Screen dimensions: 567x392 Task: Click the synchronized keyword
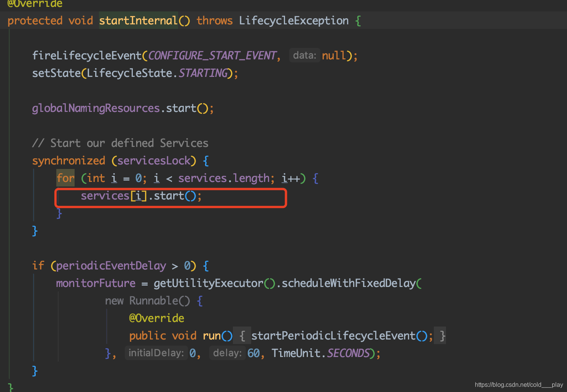68,161
